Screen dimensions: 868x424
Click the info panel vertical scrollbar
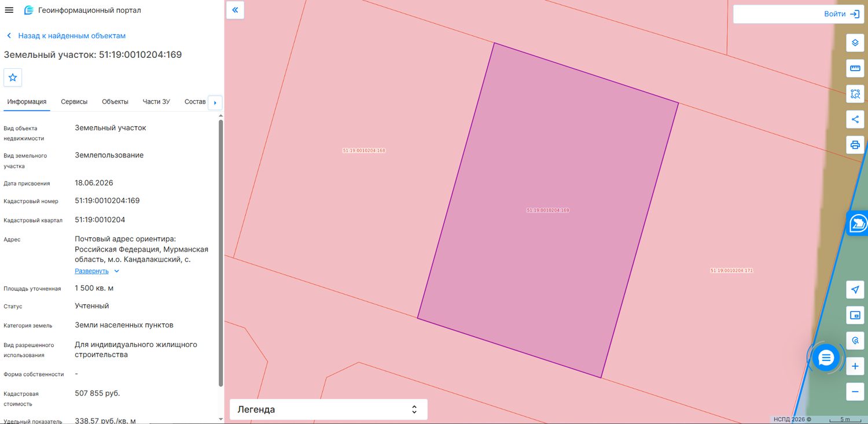point(220,253)
